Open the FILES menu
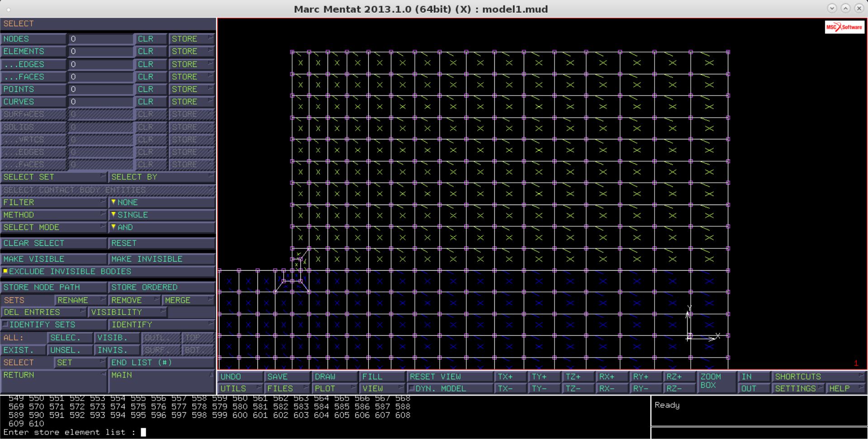Image resolution: width=868 pixels, height=439 pixels. pos(287,388)
